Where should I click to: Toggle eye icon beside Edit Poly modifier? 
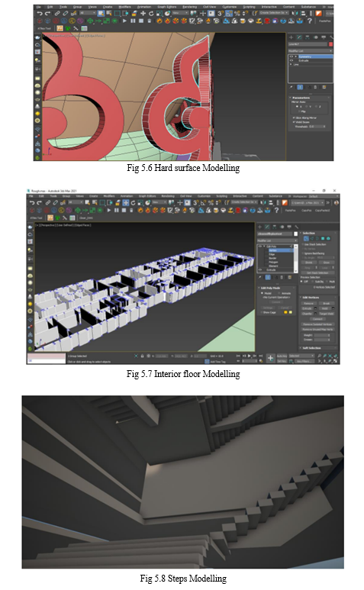(260, 247)
